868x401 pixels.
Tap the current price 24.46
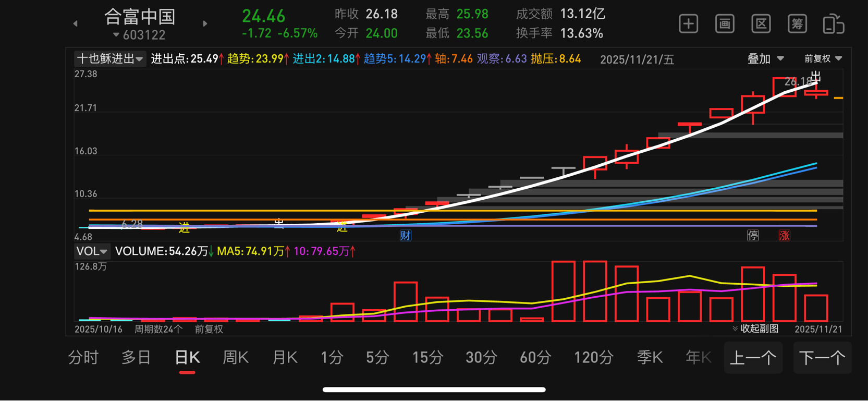[264, 16]
